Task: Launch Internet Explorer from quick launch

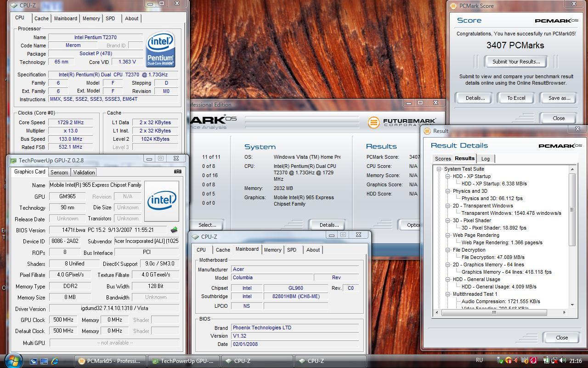Action: point(55,361)
